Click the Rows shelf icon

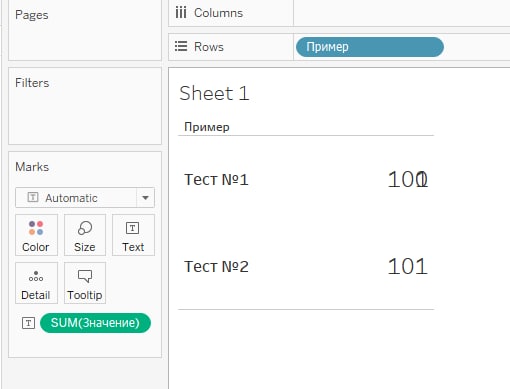click(x=181, y=46)
